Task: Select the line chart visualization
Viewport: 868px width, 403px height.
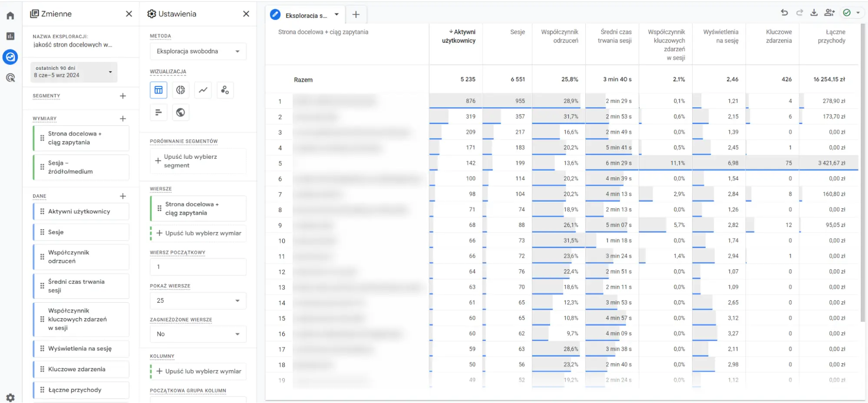Action: (203, 90)
